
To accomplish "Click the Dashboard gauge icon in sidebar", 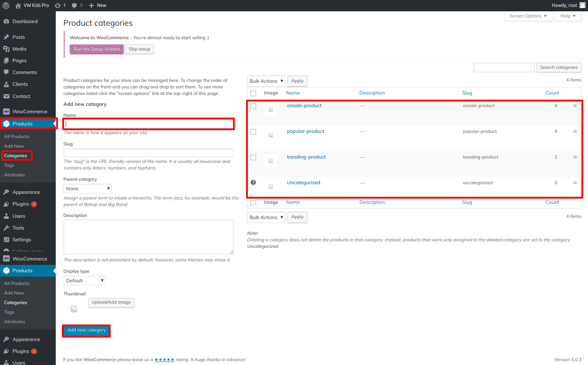I will [7, 21].
